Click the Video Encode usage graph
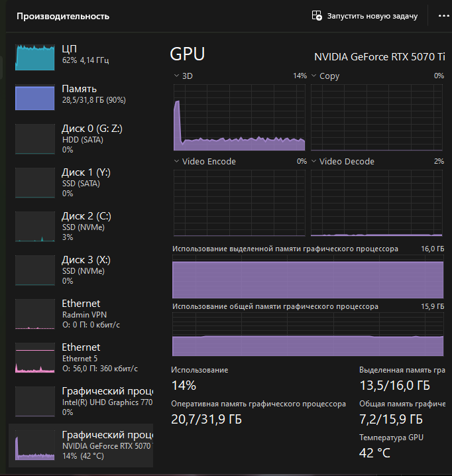This screenshot has width=452, height=476. (x=239, y=203)
